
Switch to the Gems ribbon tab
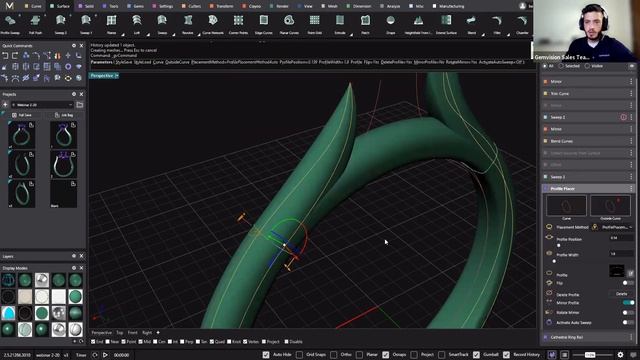[136, 6]
